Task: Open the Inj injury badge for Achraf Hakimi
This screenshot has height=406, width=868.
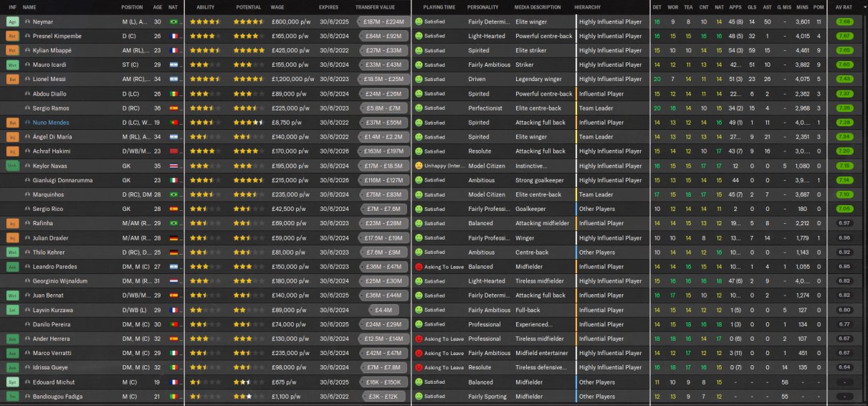Action: coord(12,151)
